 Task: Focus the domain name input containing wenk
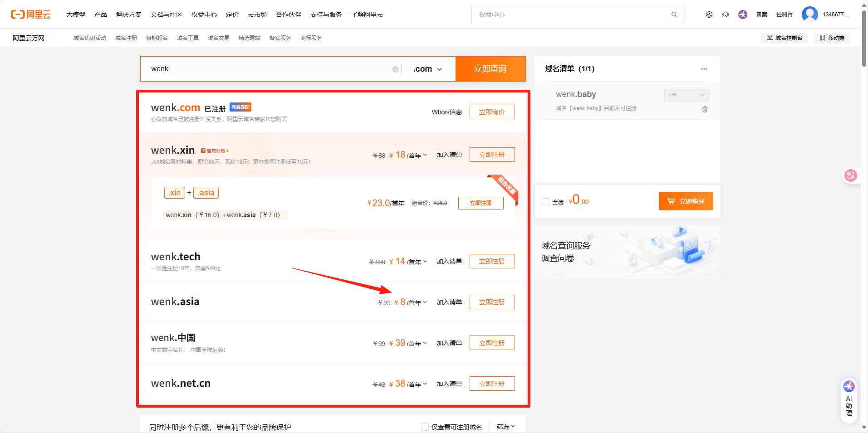(x=271, y=69)
